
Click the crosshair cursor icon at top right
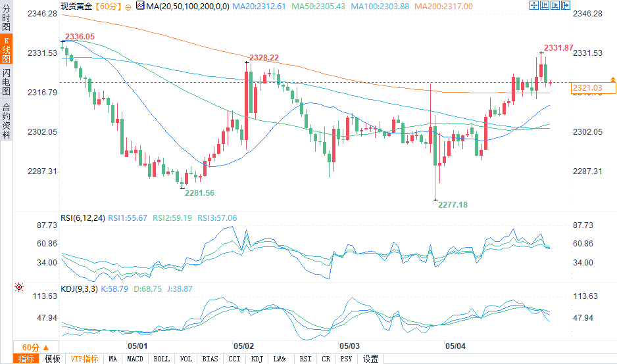[x=534, y=5]
